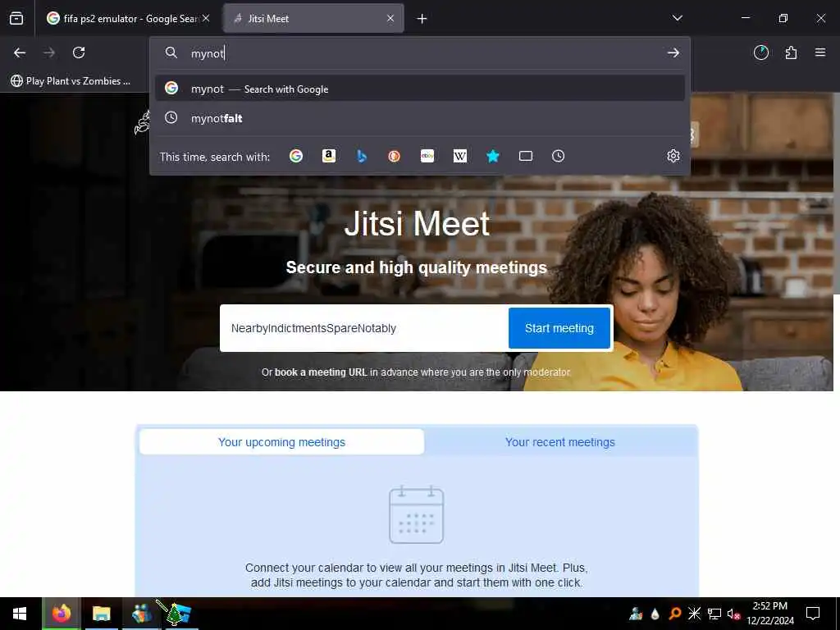
Task: Choose 'mynot — Search with Google' suggestion
Action: [x=419, y=89]
